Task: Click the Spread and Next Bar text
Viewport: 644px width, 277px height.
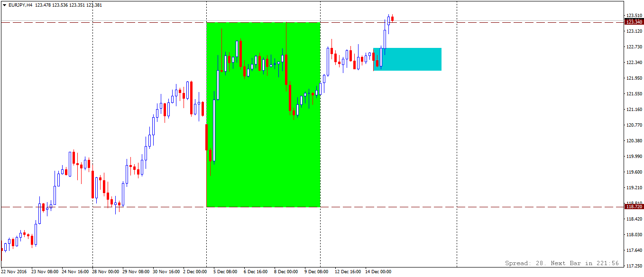Action: point(561,263)
